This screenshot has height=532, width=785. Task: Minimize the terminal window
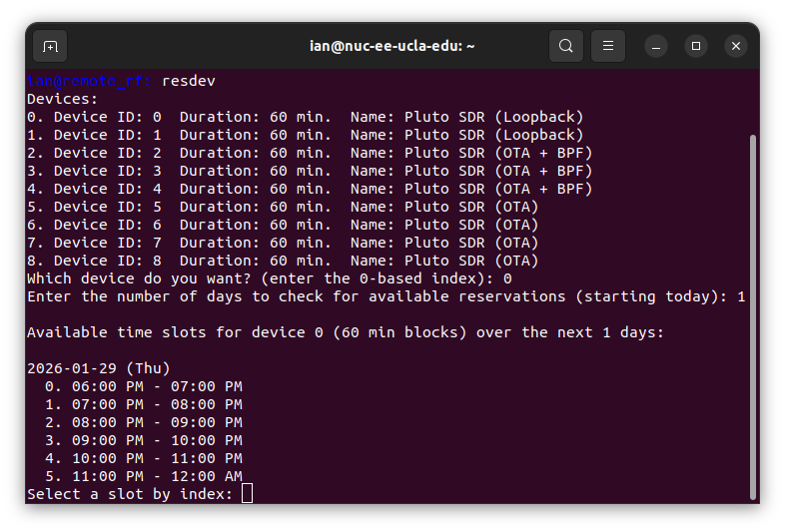pos(656,46)
